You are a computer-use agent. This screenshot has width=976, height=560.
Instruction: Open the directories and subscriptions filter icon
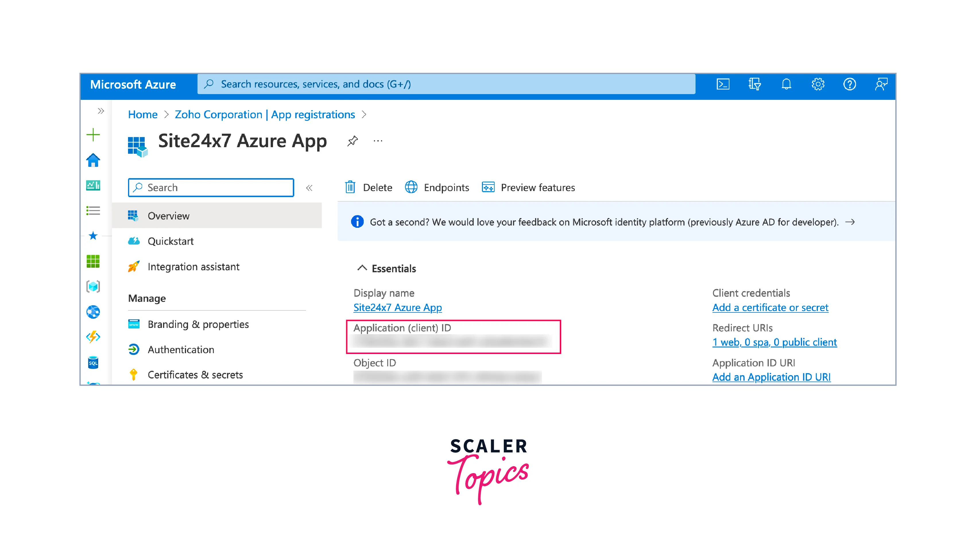754,84
